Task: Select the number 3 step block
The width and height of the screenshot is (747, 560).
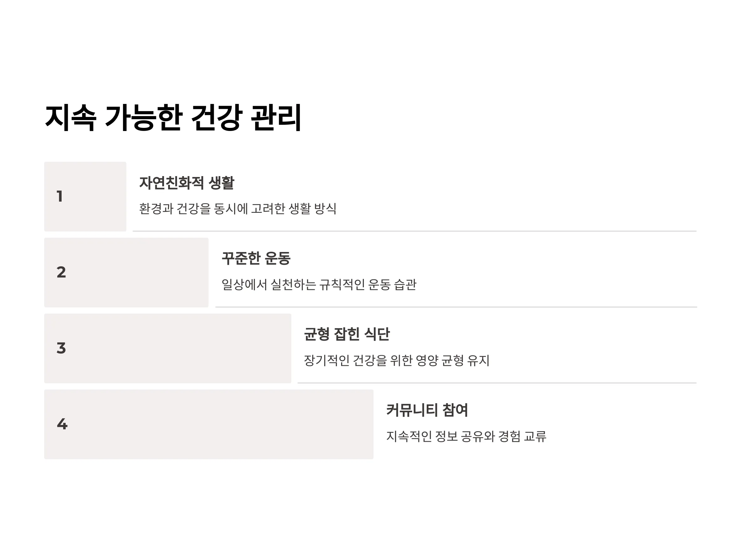Action: 167,348
